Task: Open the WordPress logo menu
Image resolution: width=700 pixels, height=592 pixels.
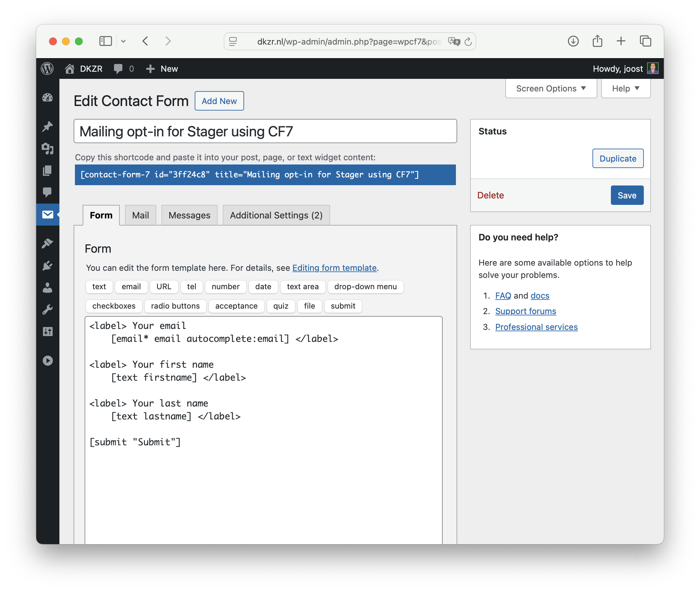Action: [x=47, y=69]
